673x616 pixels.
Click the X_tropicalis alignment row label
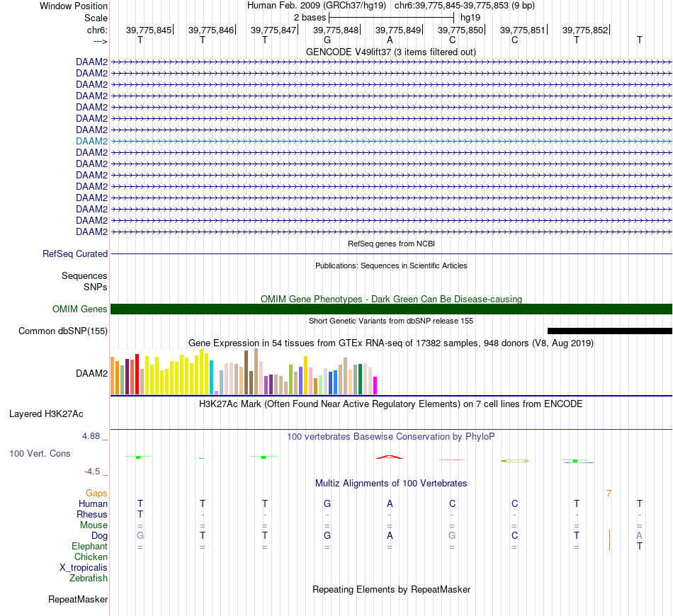coord(84,568)
